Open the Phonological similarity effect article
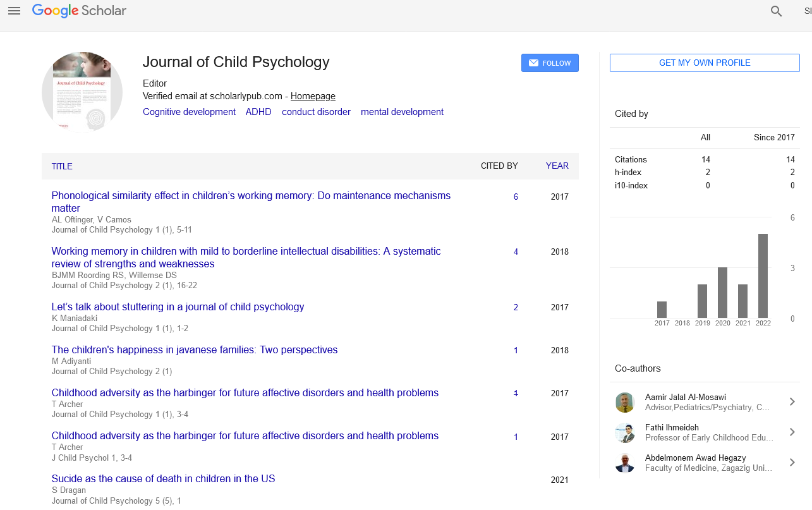 tap(251, 202)
